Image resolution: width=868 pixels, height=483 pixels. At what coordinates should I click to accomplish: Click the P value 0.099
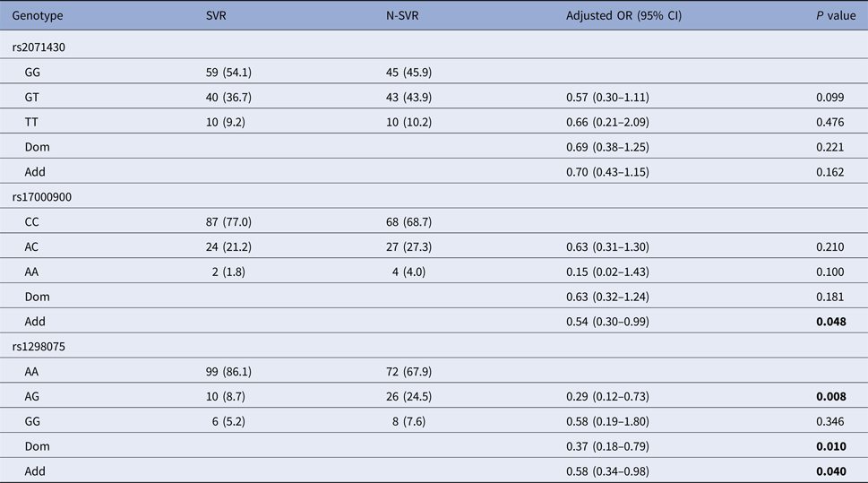[828, 97]
